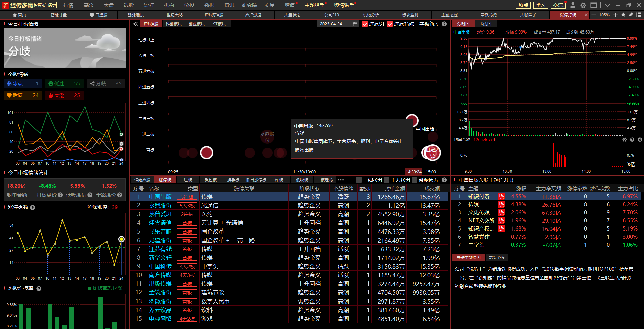
Task: Select the 高潮 sentiment filter
Action: click(64, 95)
